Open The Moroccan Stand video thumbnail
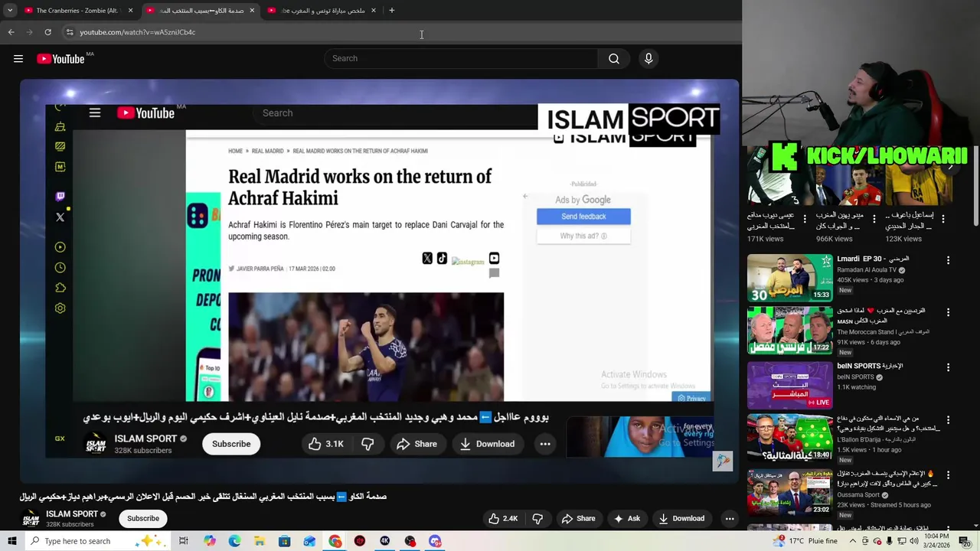Viewport: 980px width, 551px height. pos(789,331)
